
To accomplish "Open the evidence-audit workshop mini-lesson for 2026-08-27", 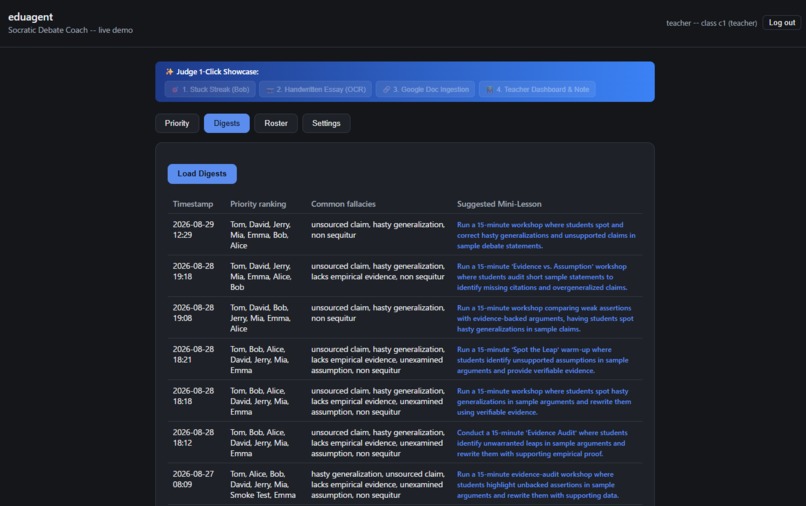I will pyautogui.click(x=538, y=485).
